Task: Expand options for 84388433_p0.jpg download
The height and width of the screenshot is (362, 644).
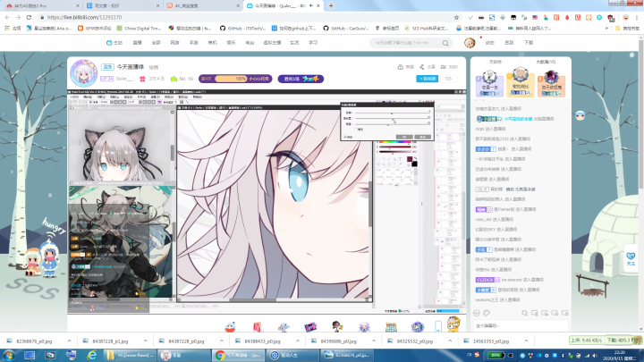Action: click(298, 341)
